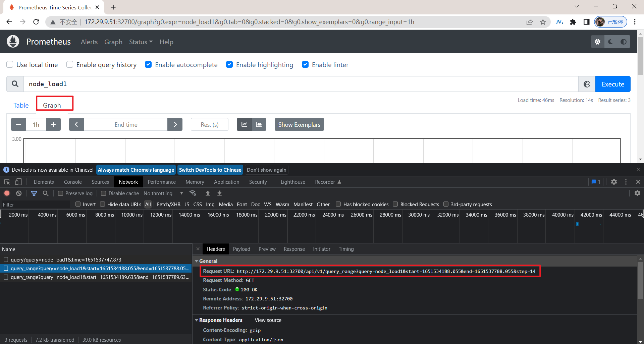Click the End time input field
The image size is (644, 344).
click(x=126, y=124)
